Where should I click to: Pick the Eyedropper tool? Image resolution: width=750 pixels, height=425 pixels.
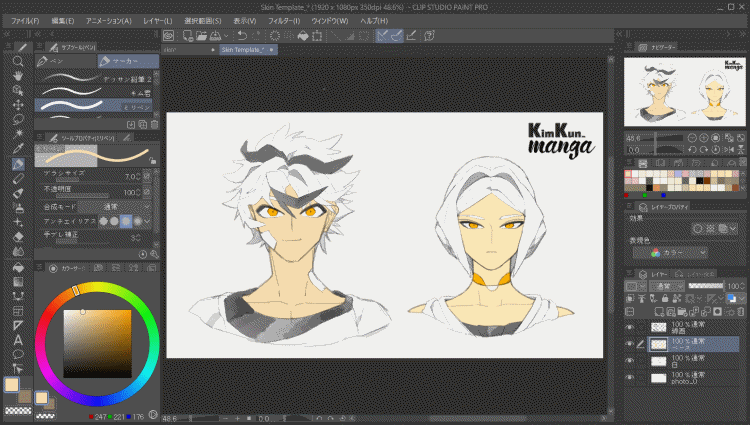(18, 148)
